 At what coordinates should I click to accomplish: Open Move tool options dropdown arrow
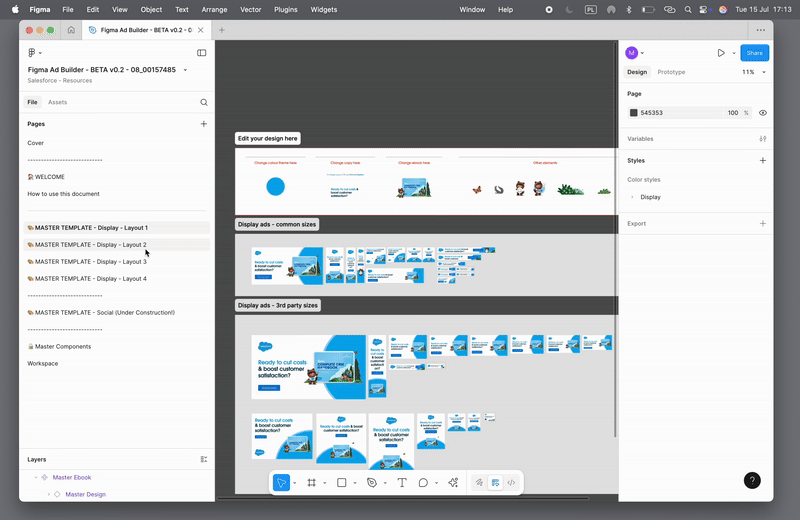pos(294,483)
